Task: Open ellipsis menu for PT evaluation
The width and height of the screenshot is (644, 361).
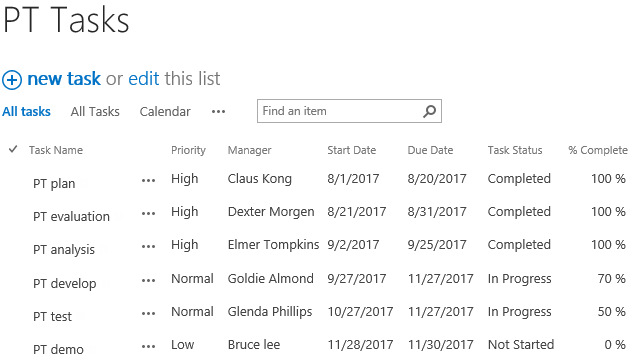Action: [148, 214]
